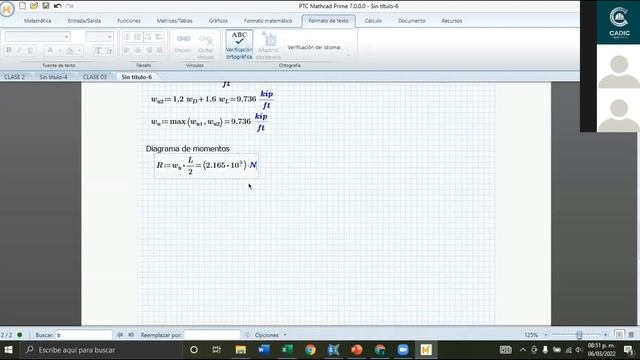Switch to the CLASE 2 worksheet tab
This screenshot has height=360, width=640.
coord(14,77)
